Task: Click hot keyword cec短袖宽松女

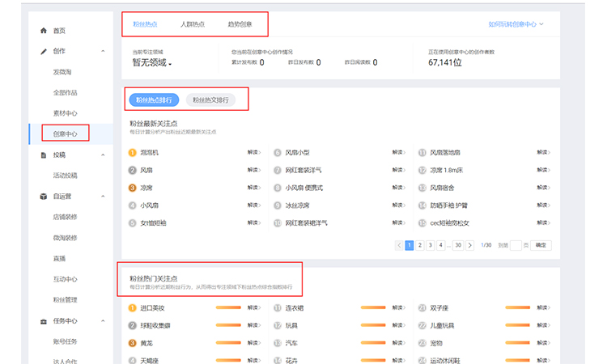Action: click(x=449, y=223)
